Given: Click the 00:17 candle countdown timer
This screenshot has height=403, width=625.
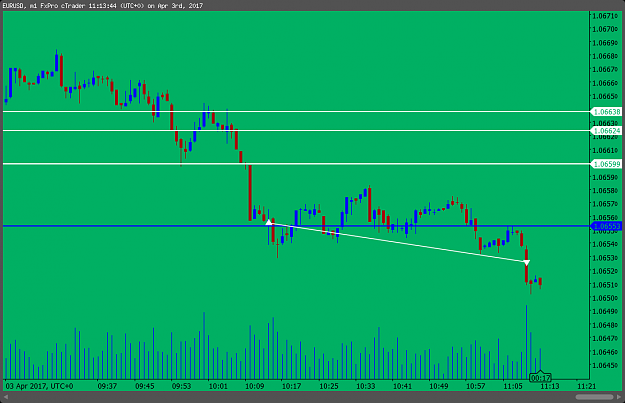Looking at the screenshot, I should [x=540, y=377].
